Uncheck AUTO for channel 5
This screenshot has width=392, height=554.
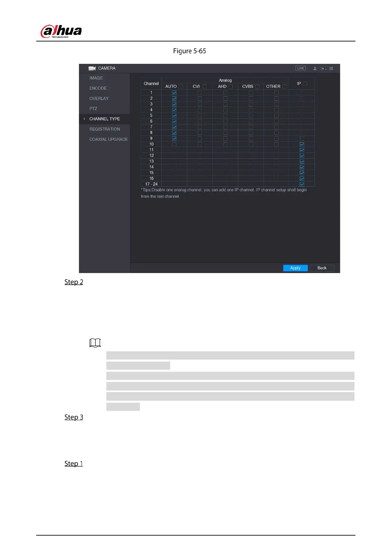(x=174, y=115)
